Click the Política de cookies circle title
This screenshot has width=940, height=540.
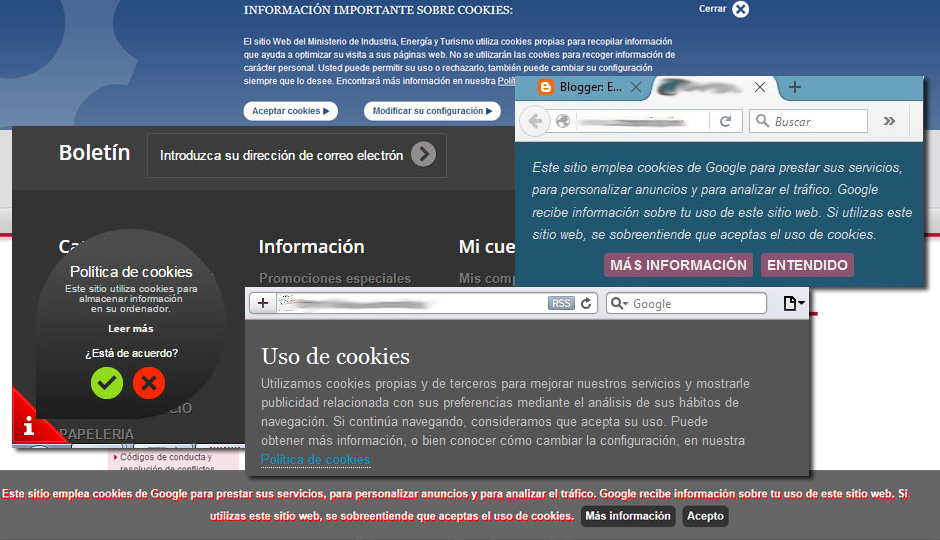pyautogui.click(x=131, y=272)
